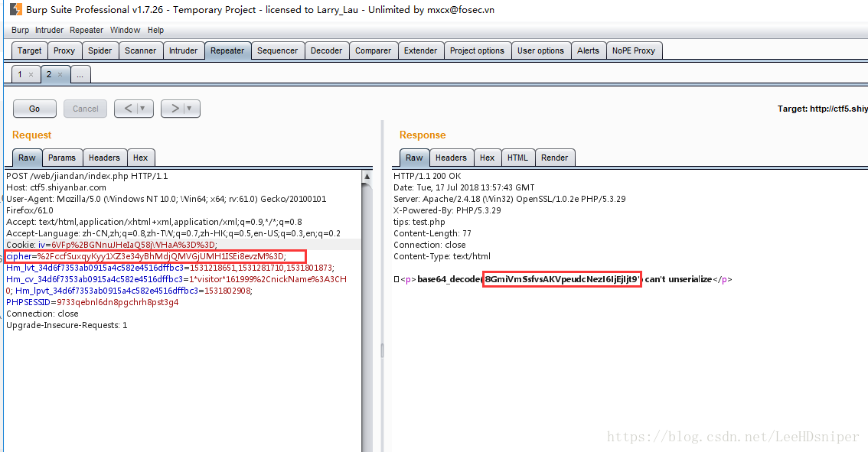This screenshot has height=452, width=868.
Task: Show request Raw view
Action: point(27,158)
